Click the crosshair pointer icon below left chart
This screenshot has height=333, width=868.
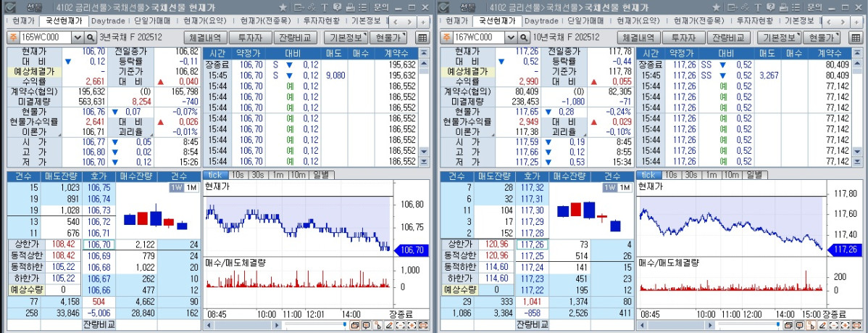[377, 325]
